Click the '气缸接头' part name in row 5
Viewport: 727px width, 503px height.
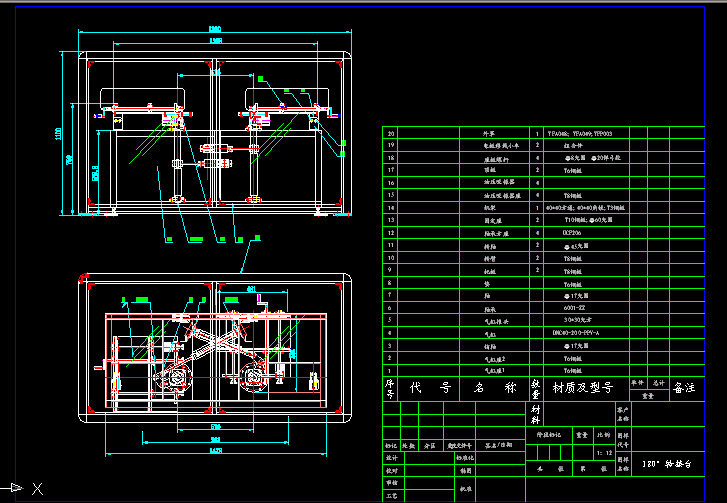497,321
